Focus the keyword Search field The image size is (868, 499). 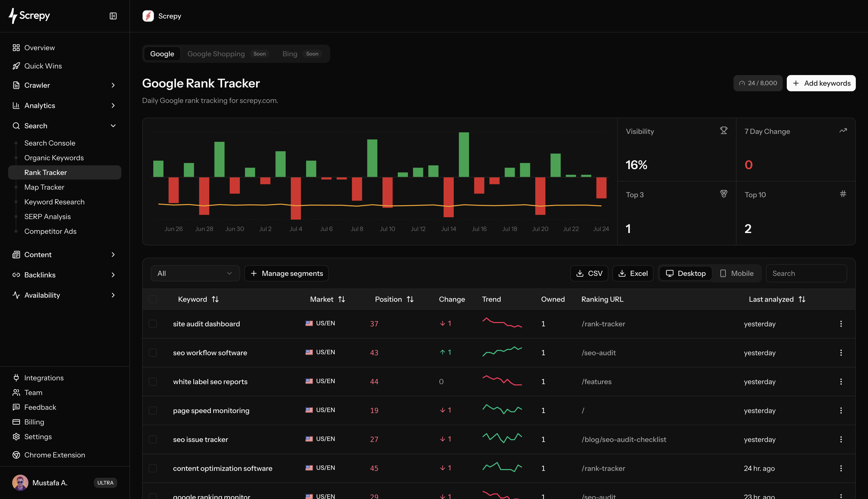807,274
